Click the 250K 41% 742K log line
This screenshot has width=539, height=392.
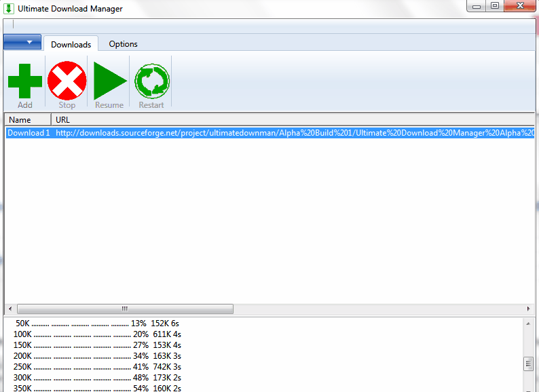click(x=97, y=367)
